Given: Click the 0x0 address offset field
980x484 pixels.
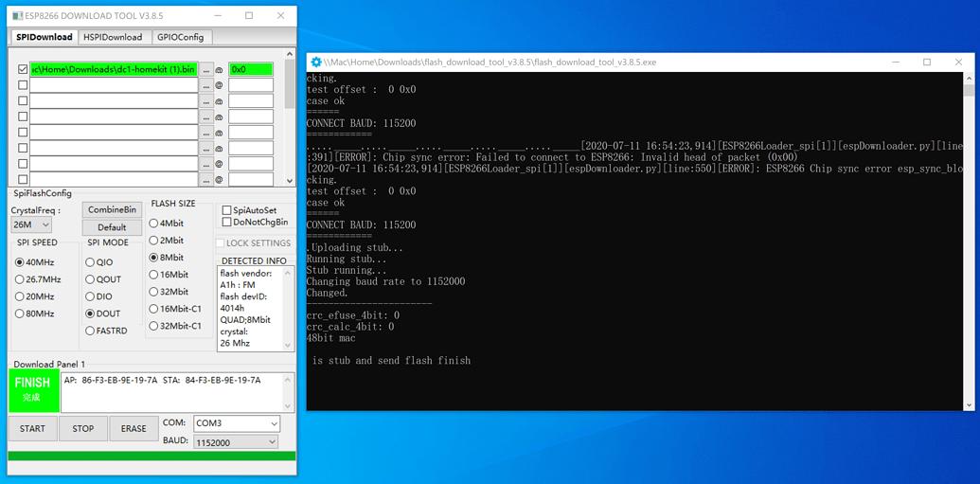Looking at the screenshot, I should (x=251, y=69).
